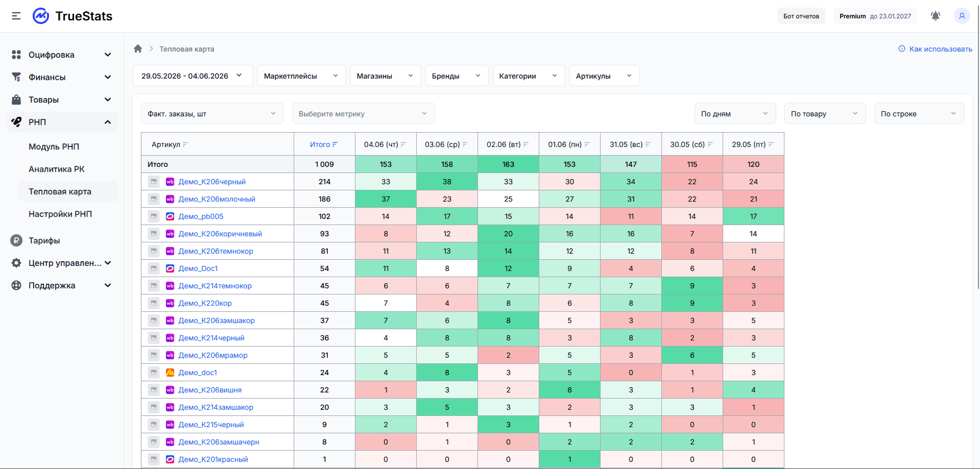980x469 pixels.
Task: Click the image thumbnail for Демо_K206черный
Action: point(154,181)
